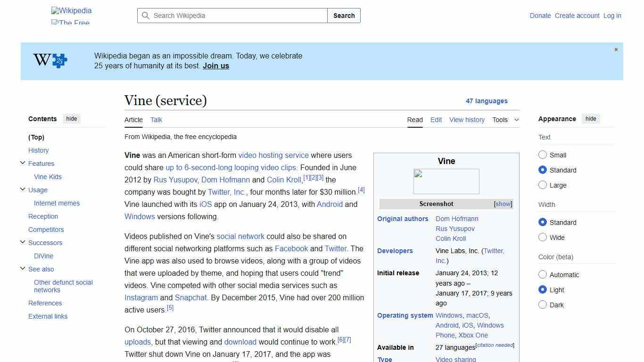Click inside the Search Wikipedia input field
Viewport: 644px width, 362px height.
coord(231,16)
